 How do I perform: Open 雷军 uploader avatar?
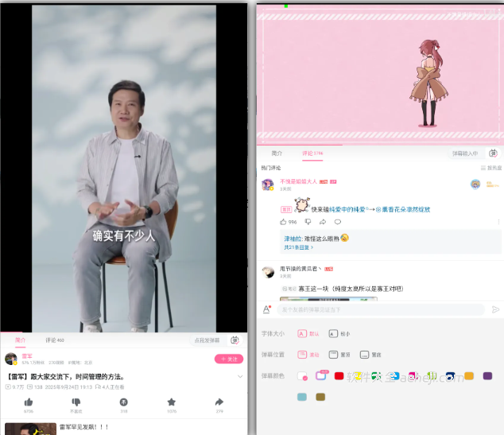(11, 359)
